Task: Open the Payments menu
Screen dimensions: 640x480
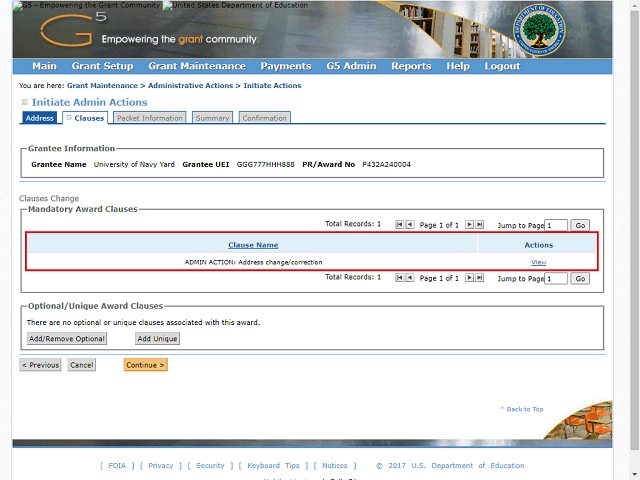Action: (x=286, y=66)
